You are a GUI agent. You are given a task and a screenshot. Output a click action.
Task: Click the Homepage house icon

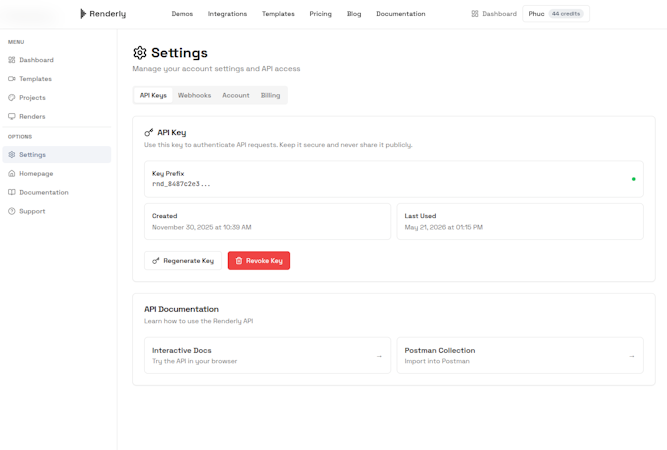pyautogui.click(x=11, y=174)
